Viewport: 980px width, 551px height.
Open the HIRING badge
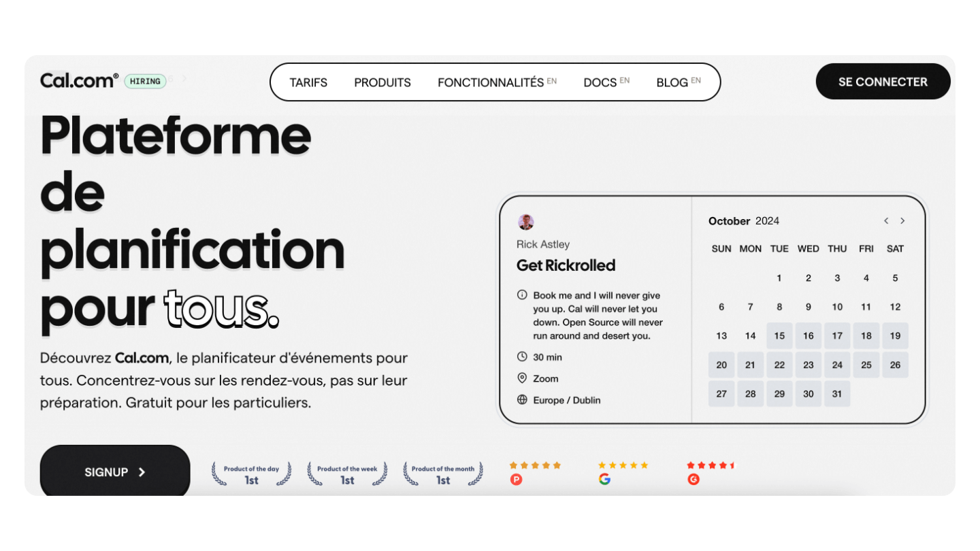coord(145,82)
